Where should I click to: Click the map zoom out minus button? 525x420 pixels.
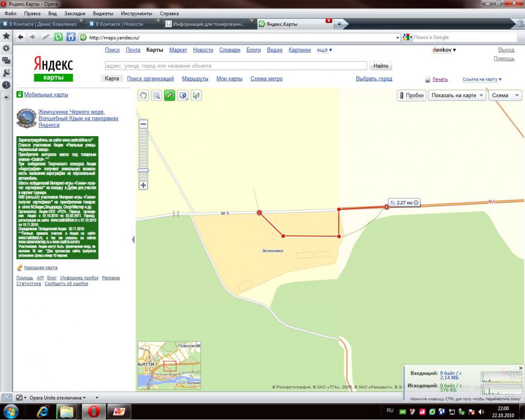(144, 124)
